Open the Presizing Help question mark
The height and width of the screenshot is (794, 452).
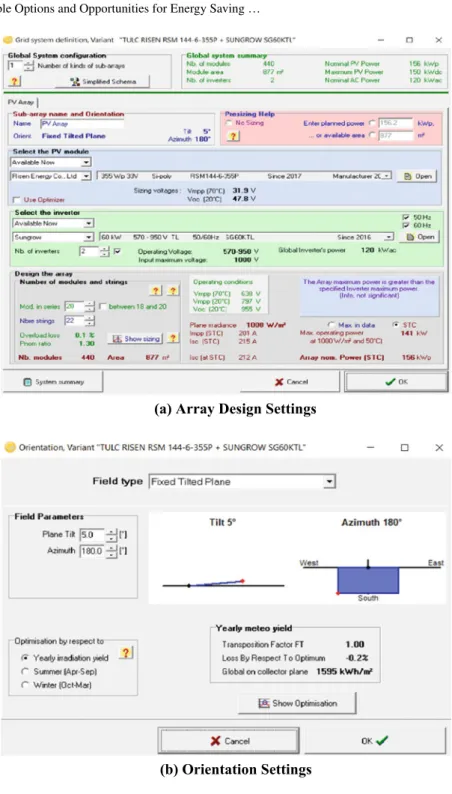pos(233,136)
